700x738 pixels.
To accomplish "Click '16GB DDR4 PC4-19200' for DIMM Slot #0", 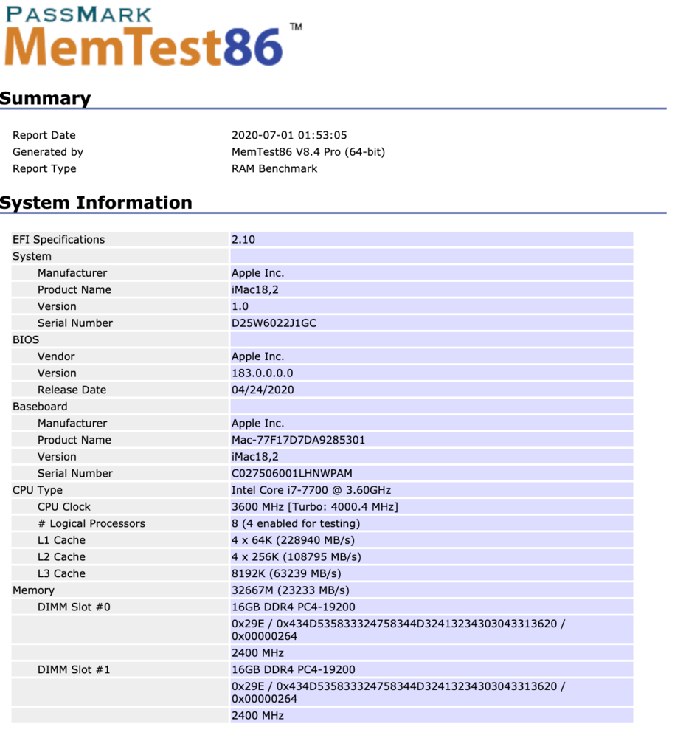I will coord(293,607).
